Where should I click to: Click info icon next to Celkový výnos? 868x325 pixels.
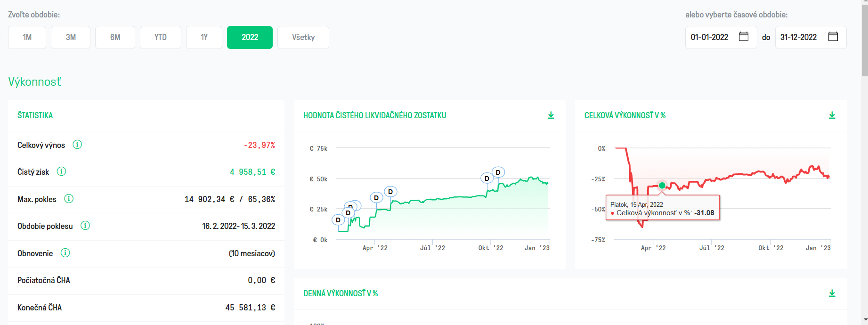[x=77, y=145]
